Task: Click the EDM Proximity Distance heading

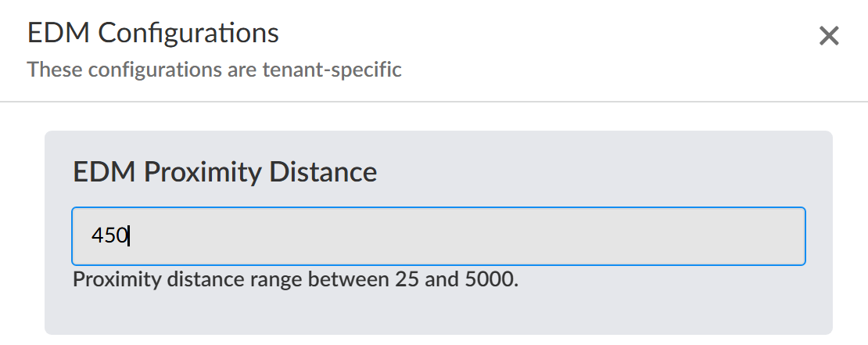Action: pos(224,171)
